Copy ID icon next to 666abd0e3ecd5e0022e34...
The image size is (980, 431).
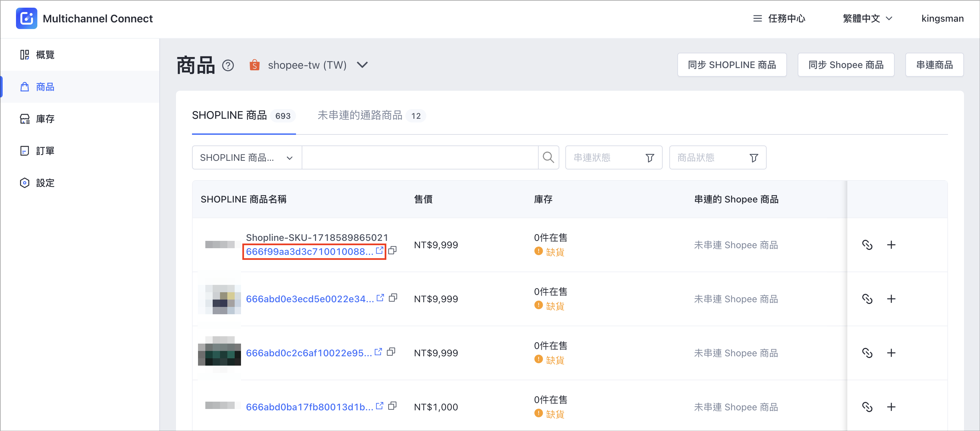393,298
